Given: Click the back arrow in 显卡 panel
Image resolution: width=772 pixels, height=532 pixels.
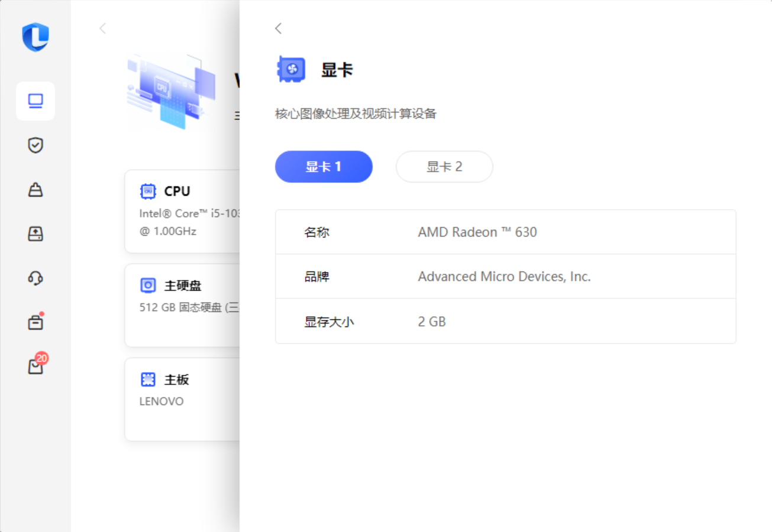Looking at the screenshot, I should (279, 28).
